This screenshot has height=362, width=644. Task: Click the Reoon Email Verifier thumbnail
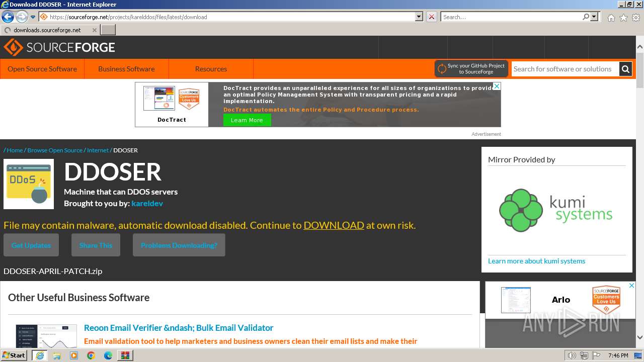click(x=46, y=336)
